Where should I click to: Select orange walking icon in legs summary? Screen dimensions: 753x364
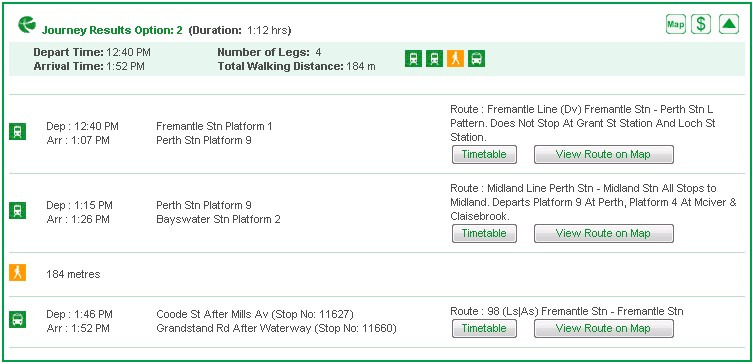455,59
